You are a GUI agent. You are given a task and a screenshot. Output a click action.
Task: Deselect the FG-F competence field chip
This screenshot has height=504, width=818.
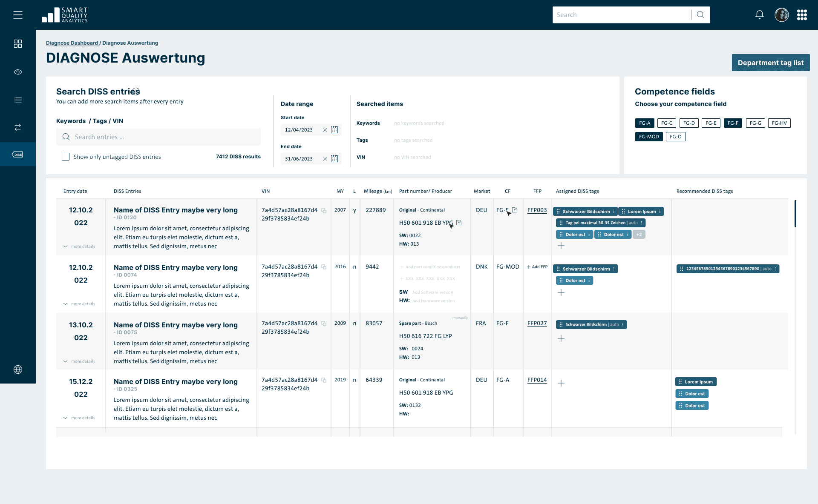coord(733,123)
